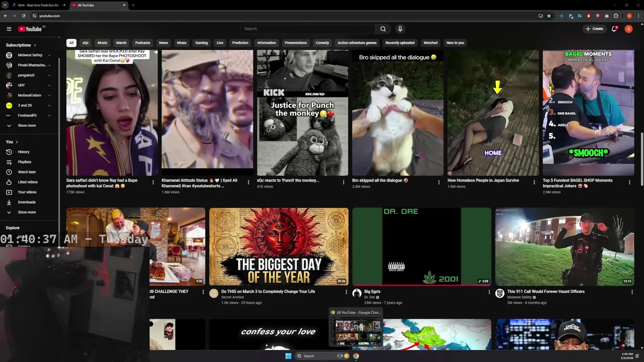The height and width of the screenshot is (362, 644).
Task: Play Justice for Punch monkey short thumbnail
Action: pos(302,113)
